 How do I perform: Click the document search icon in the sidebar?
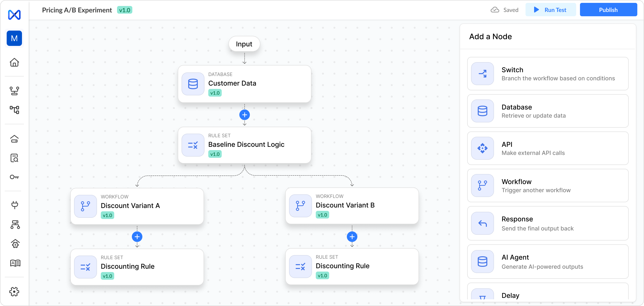14,158
